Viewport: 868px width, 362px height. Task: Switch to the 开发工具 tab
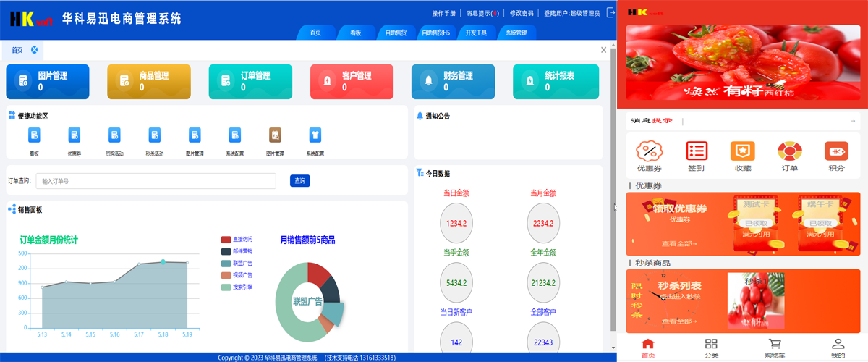pyautogui.click(x=476, y=33)
